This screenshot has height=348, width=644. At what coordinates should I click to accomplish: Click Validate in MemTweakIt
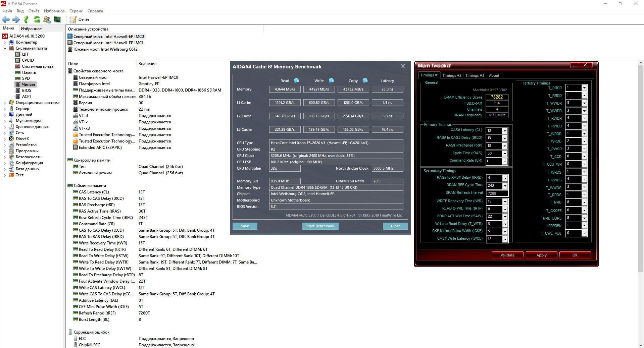pyautogui.click(x=507, y=255)
